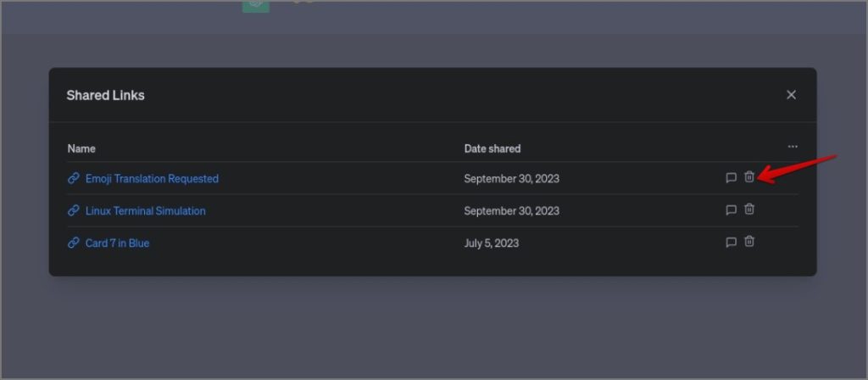Delete the Linux Terminal Simulation shared link
This screenshot has height=380, width=868.
[x=749, y=210]
